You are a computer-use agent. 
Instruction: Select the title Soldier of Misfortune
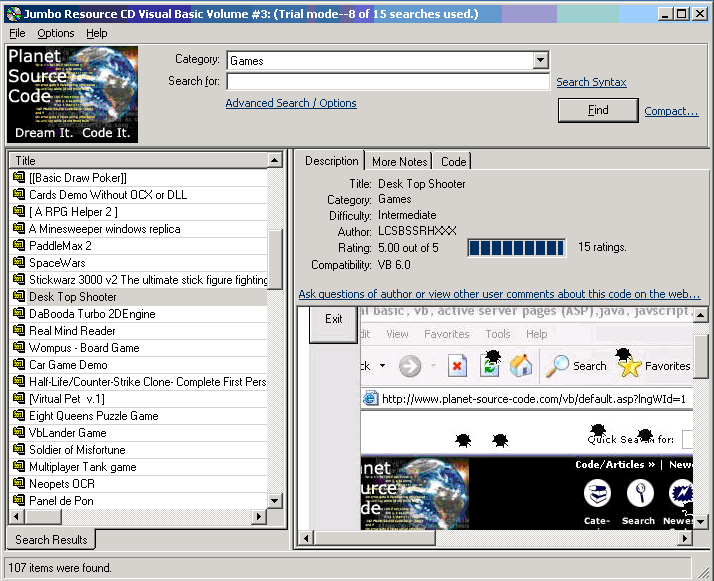tap(77, 450)
